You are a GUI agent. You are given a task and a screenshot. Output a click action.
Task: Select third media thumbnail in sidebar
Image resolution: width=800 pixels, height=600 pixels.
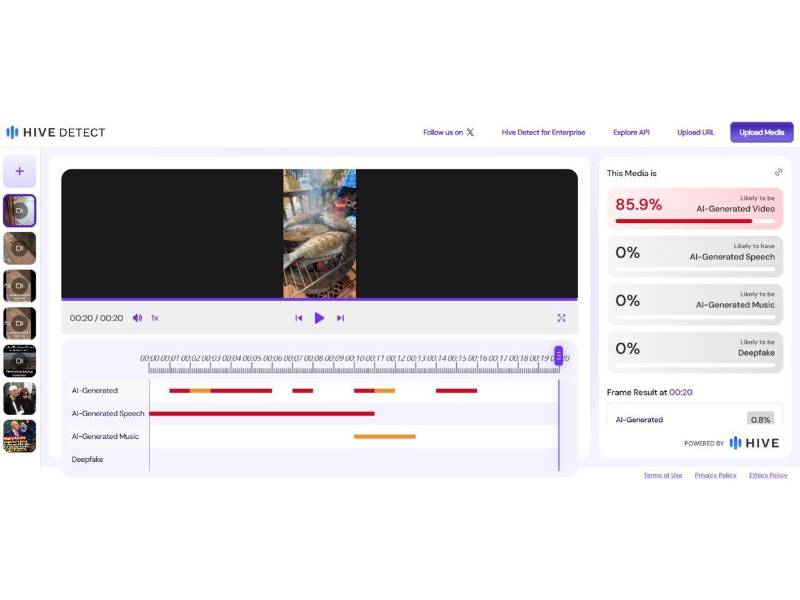click(x=19, y=286)
